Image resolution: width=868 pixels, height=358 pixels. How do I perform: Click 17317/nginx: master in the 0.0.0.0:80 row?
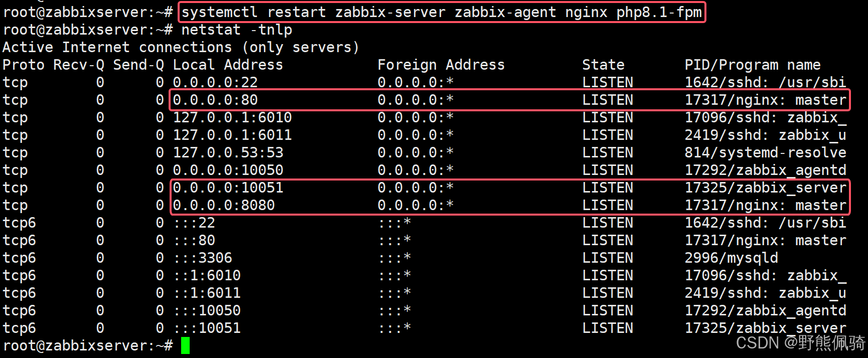click(766, 100)
